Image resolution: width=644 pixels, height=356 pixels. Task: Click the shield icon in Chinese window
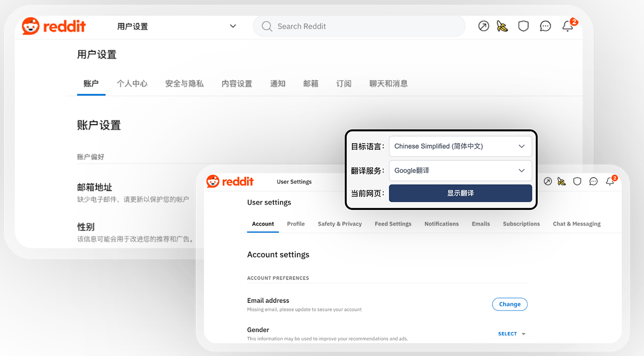coord(524,26)
